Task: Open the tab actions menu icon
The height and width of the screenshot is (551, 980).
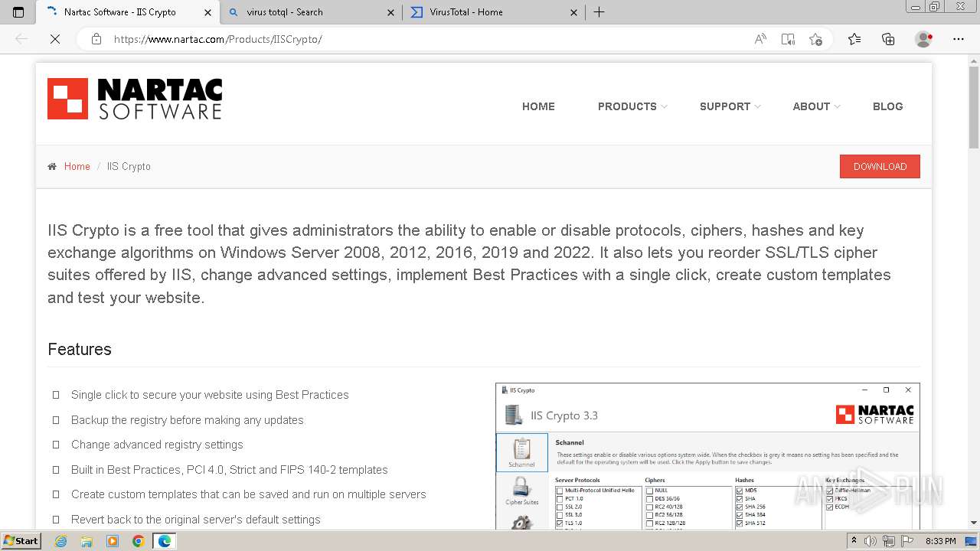Action: click(18, 12)
